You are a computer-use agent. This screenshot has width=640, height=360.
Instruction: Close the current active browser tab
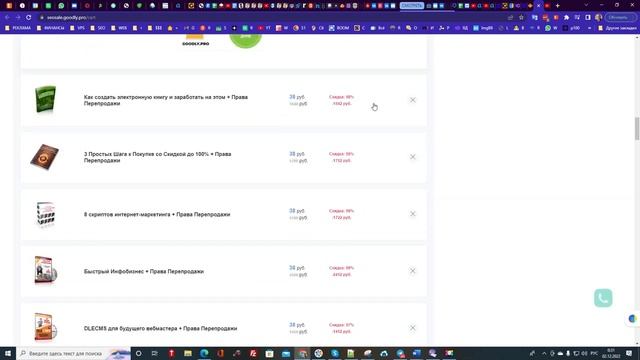tap(538, 6)
